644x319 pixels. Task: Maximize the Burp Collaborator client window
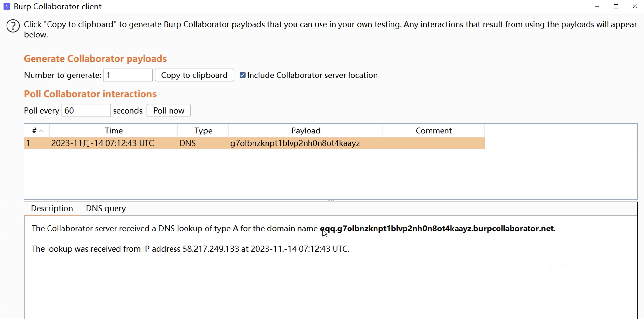pyautogui.click(x=616, y=6)
